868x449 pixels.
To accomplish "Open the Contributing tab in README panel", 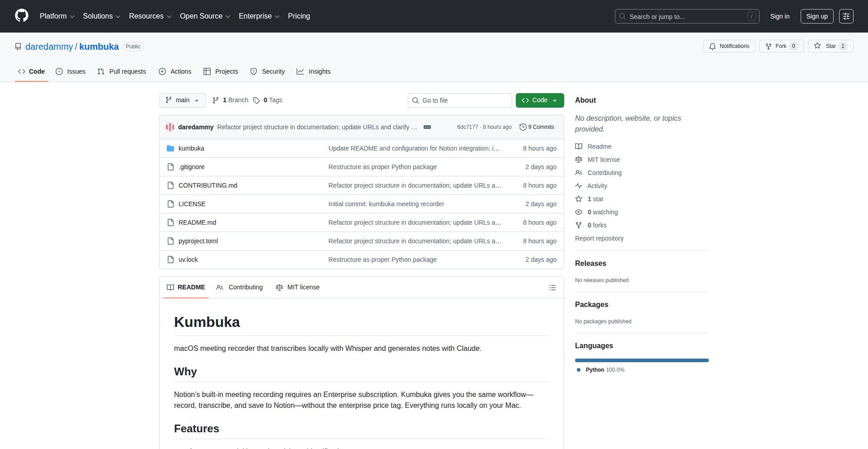I will point(240,288).
